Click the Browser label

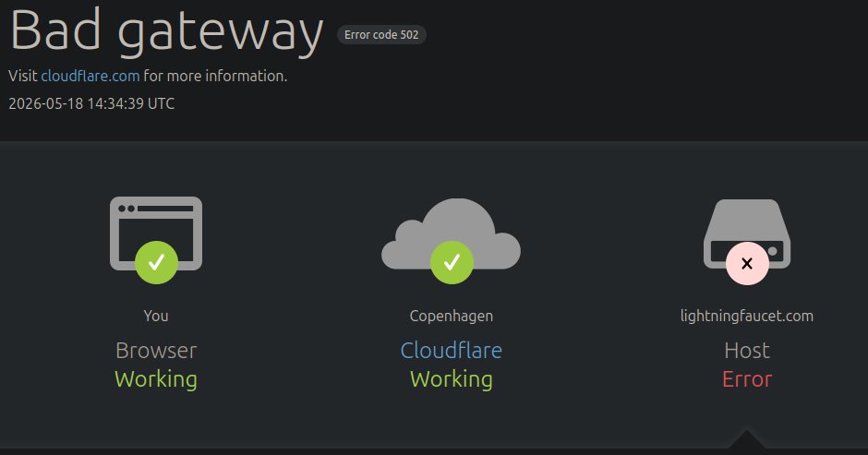tap(156, 351)
